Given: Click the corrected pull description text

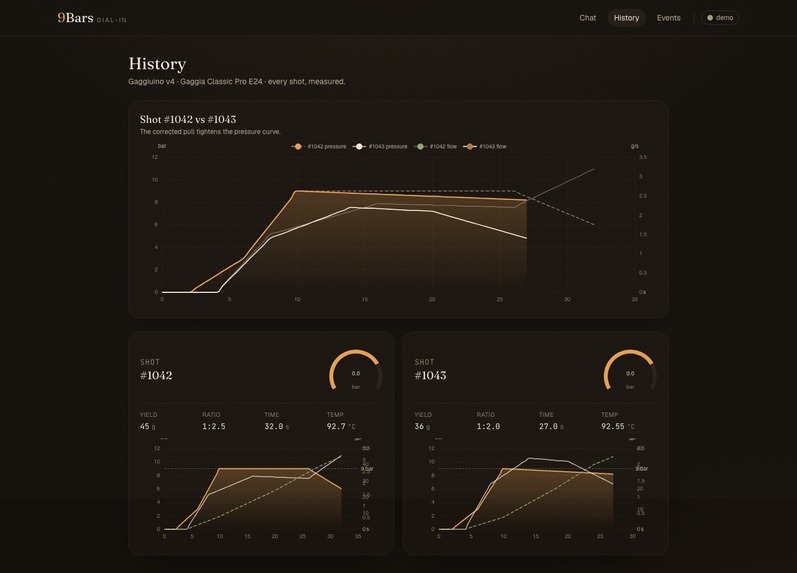Looking at the screenshot, I should tap(210, 132).
